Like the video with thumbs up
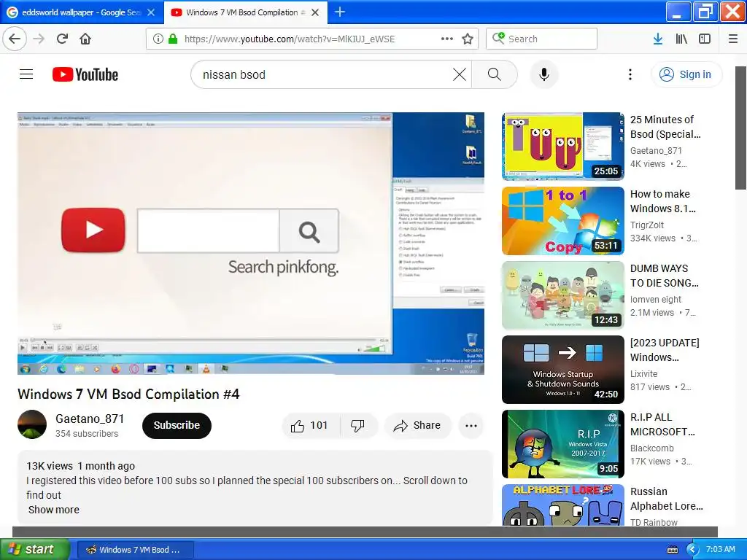The height and width of the screenshot is (560, 747). click(311, 425)
